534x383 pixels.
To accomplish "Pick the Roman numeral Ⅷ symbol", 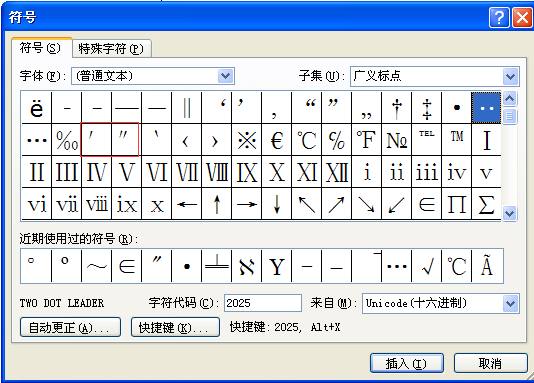I will coord(217,172).
